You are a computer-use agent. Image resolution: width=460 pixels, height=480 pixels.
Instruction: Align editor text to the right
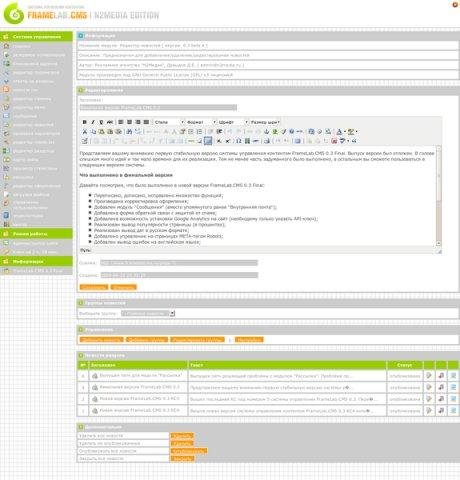coord(138,122)
